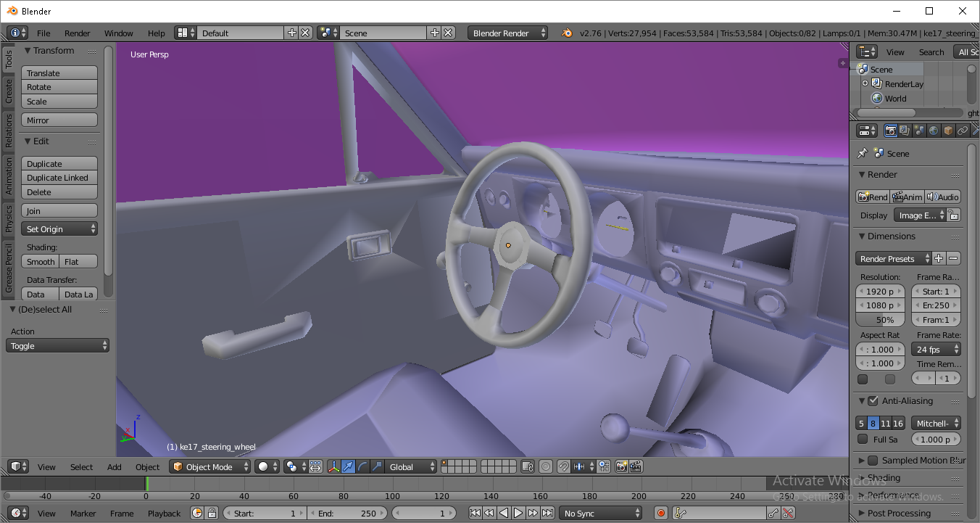Open the Render menu in the top bar
Viewport: 980px width, 523px height.
click(77, 33)
